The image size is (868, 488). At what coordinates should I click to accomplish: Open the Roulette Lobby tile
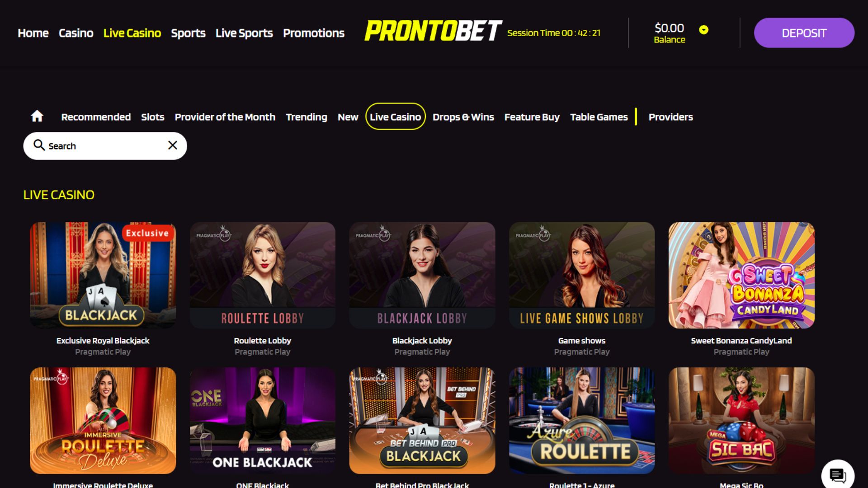pos(262,275)
